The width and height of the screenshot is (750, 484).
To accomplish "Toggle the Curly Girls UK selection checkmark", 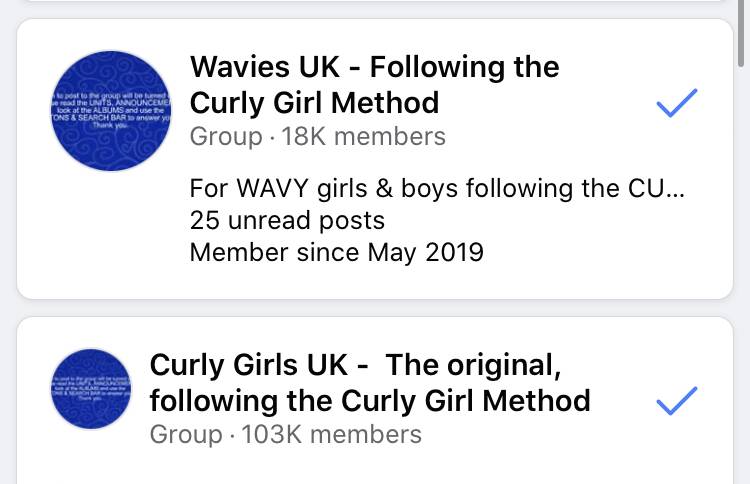I will tap(677, 400).
